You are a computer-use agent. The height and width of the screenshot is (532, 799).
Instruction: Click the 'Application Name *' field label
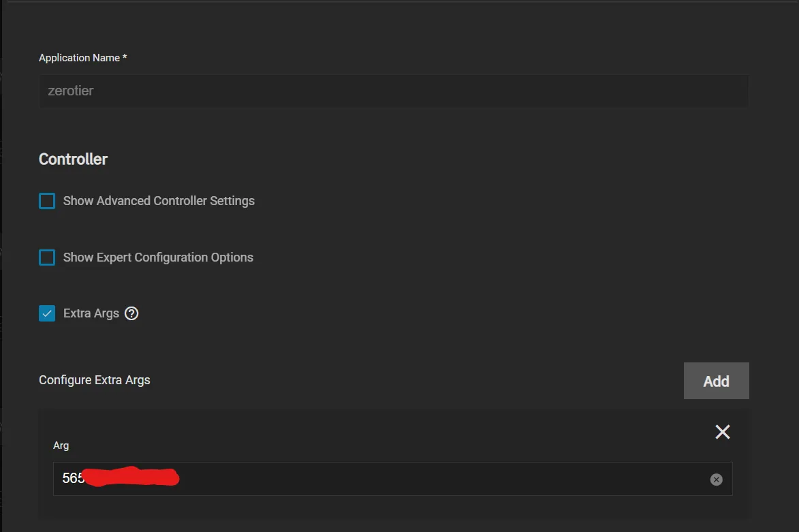[x=82, y=58]
